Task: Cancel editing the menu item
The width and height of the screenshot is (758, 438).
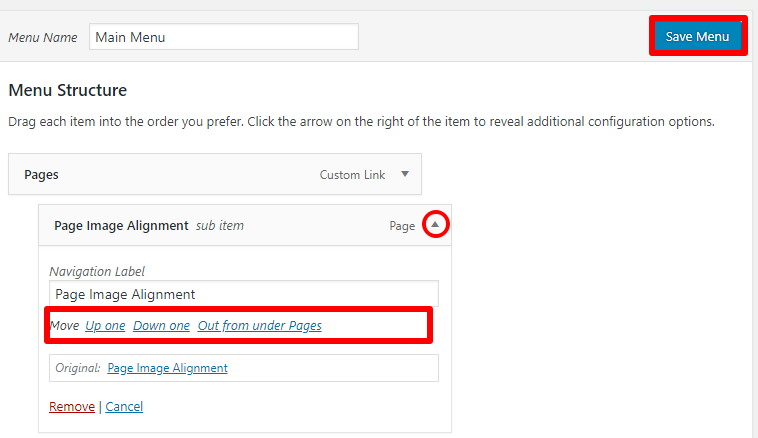Action: tap(124, 407)
